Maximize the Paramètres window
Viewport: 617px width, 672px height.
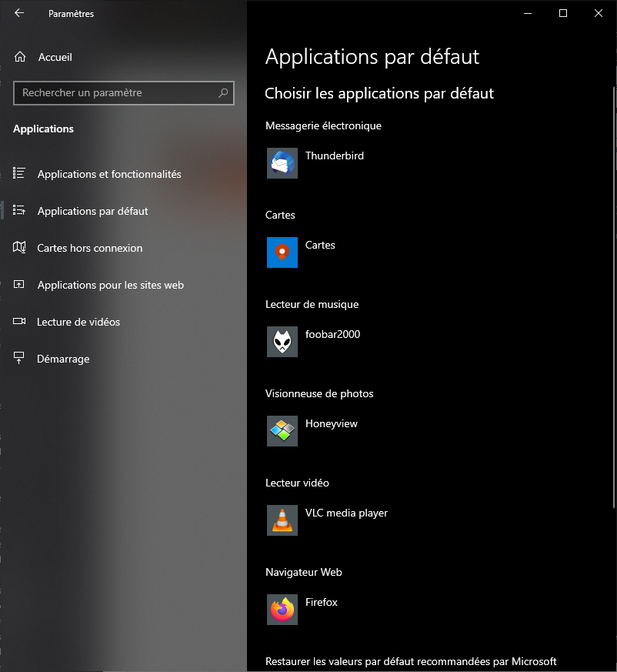pyautogui.click(x=563, y=13)
